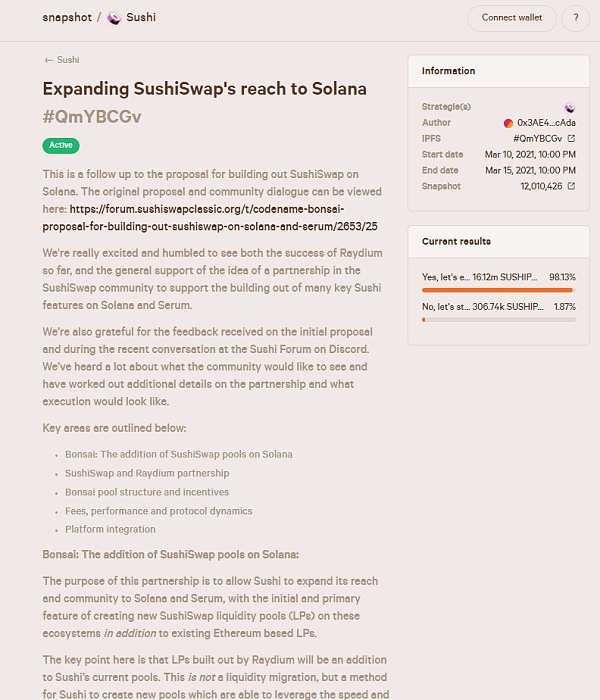Click the snapshot block number 12,010,426

point(541,186)
